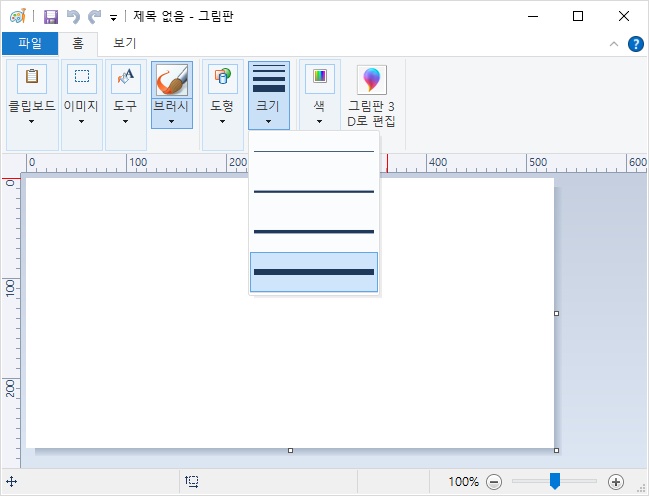649x496 pixels.
Task: Redo the last undone action
Action: pos(94,17)
